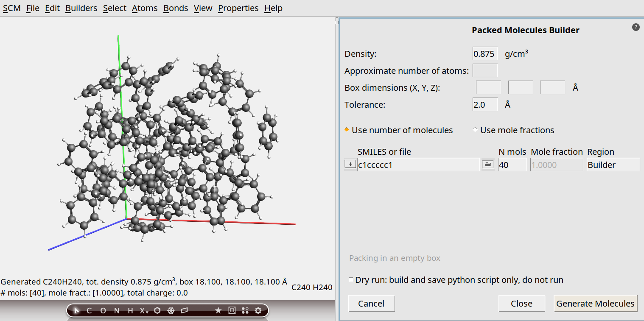644x321 pixels.
Task: Click the star pre-optimize icon
Action: pyautogui.click(x=218, y=311)
